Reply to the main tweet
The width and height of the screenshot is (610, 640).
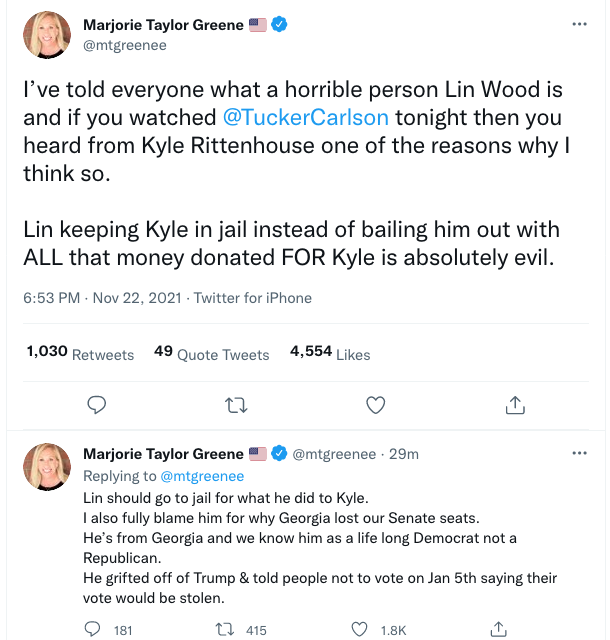[x=97, y=405]
